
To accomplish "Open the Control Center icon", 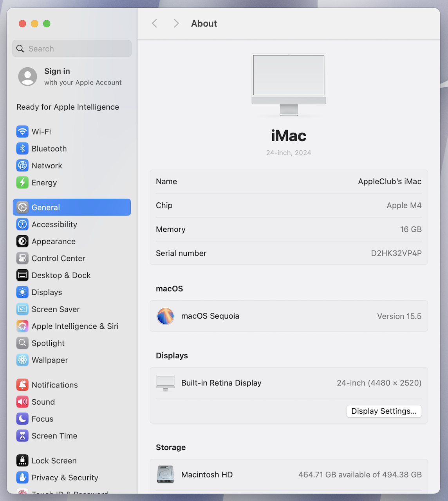I will (x=22, y=258).
